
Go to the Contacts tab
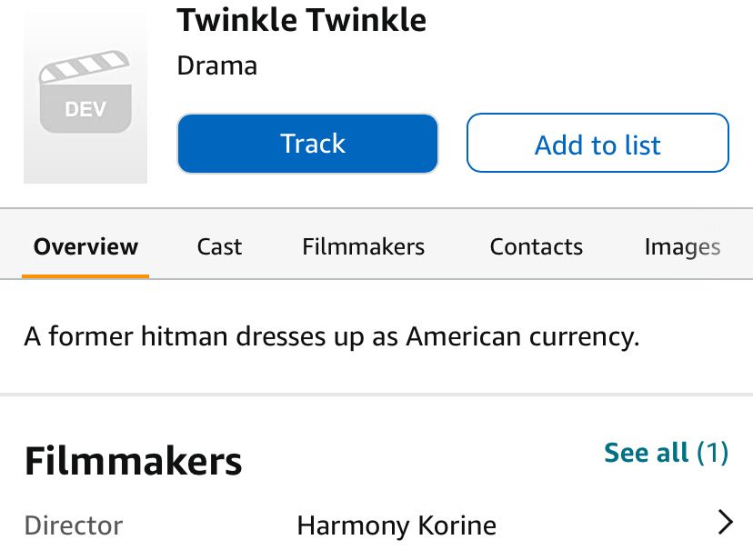(x=536, y=246)
